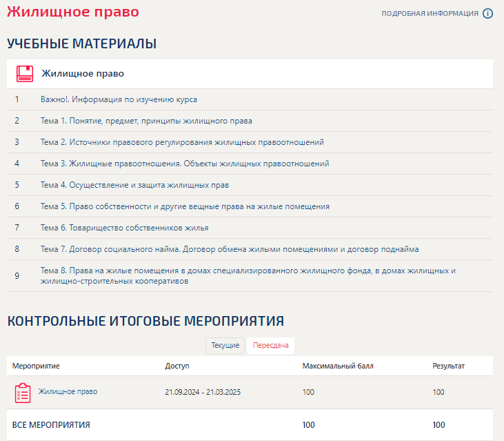This screenshot has height=441, width=504.
Task: Open Тема 8. Права на жилые помещения
Action: 248,275
